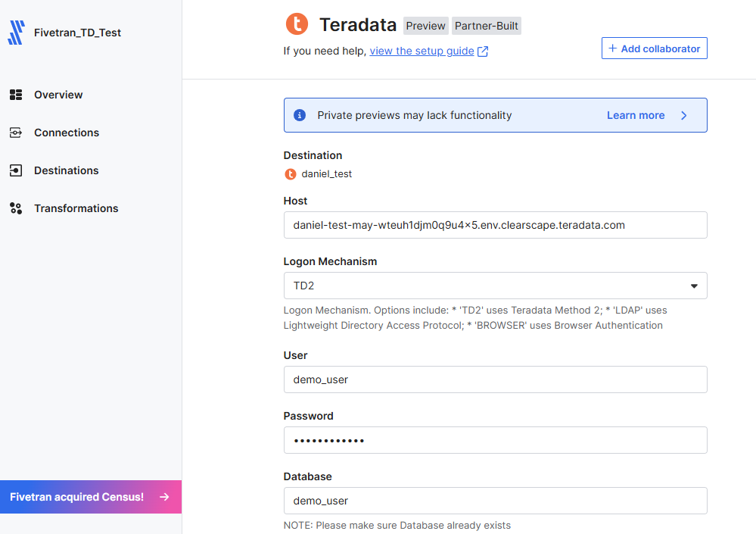Go to Connections in sidebar

click(x=67, y=133)
